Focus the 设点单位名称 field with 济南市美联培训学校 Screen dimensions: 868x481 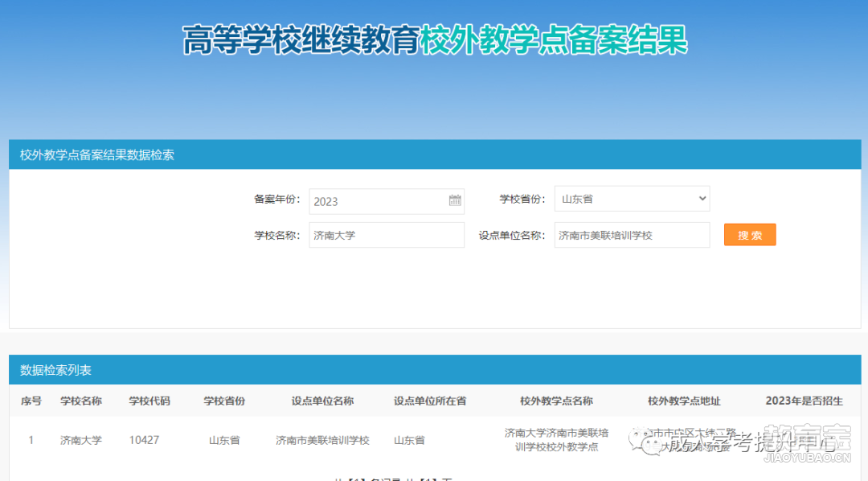tap(632, 235)
